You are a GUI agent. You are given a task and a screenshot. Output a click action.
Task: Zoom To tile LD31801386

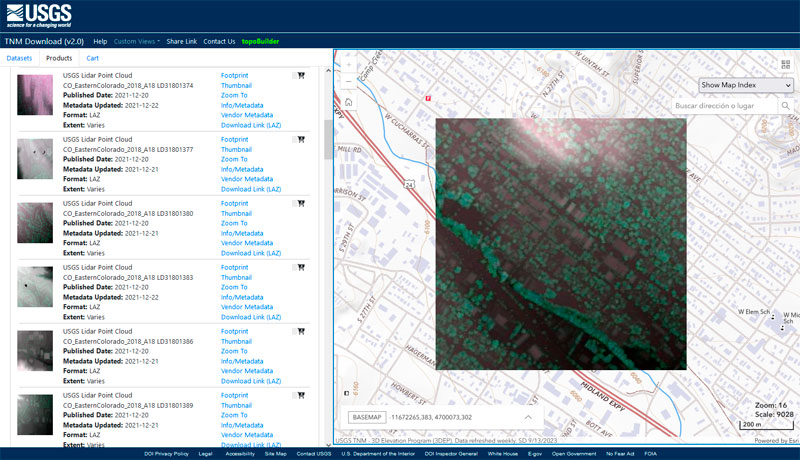(234, 351)
